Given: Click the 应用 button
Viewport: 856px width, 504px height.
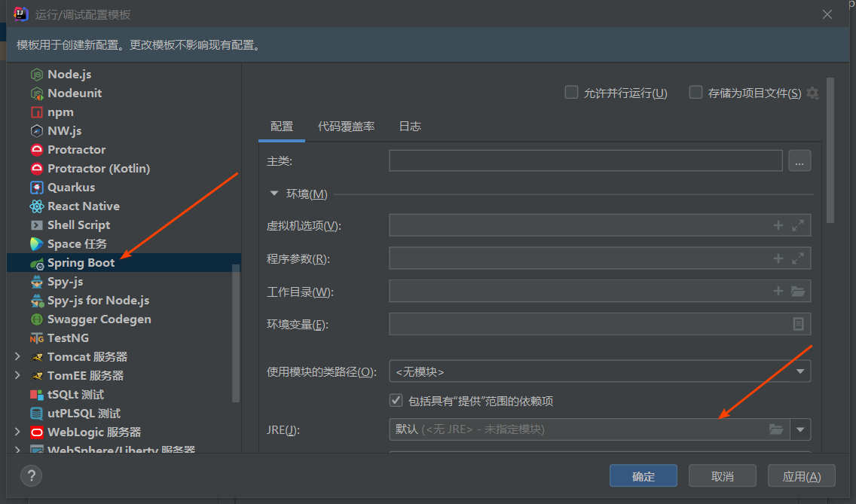Looking at the screenshot, I should pyautogui.click(x=801, y=475).
